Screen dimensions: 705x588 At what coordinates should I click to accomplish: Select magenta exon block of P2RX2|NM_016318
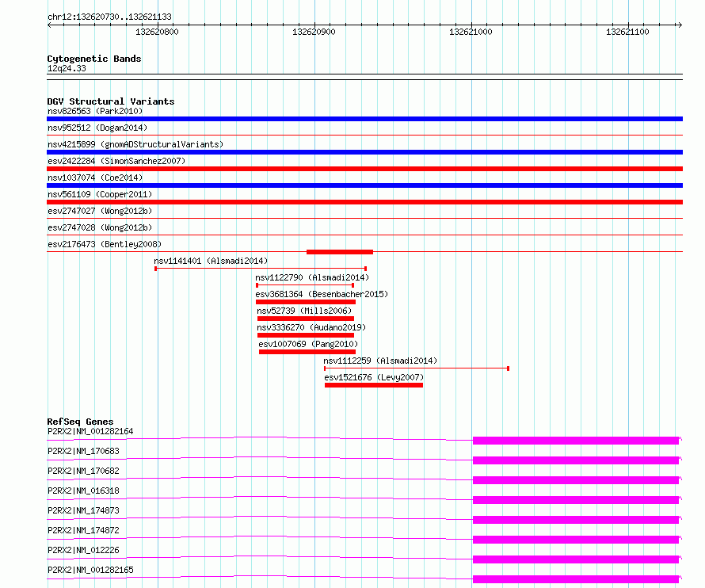pyautogui.click(x=576, y=500)
